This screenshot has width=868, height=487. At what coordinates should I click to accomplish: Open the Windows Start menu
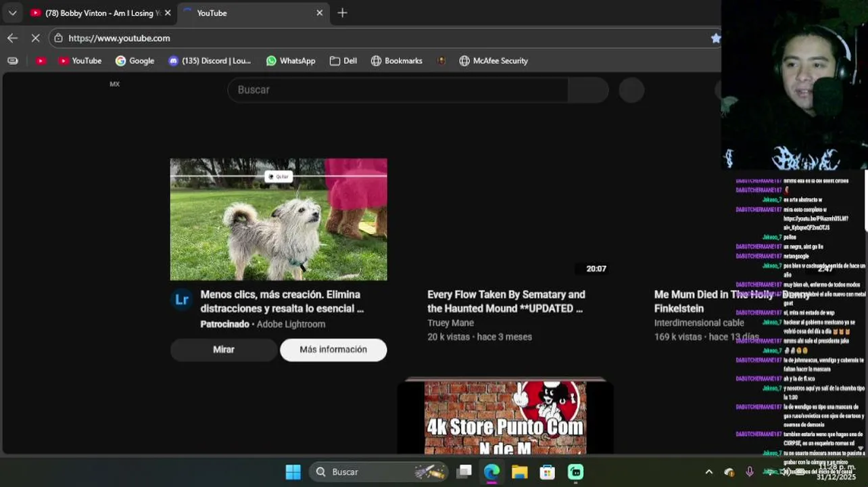tap(293, 471)
